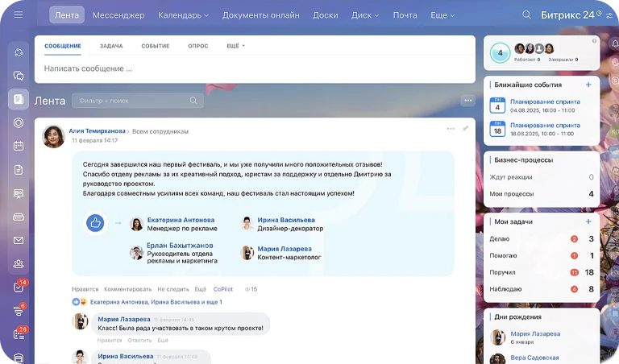Click the Фильтр + поиск field

click(x=138, y=101)
